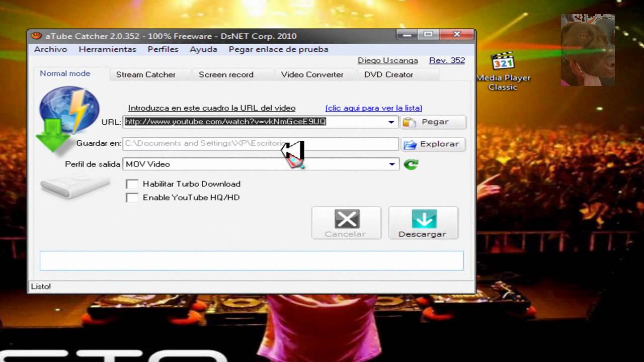Switch to the Video Converter tab
Screen dimensions: 644x362
click(x=312, y=74)
